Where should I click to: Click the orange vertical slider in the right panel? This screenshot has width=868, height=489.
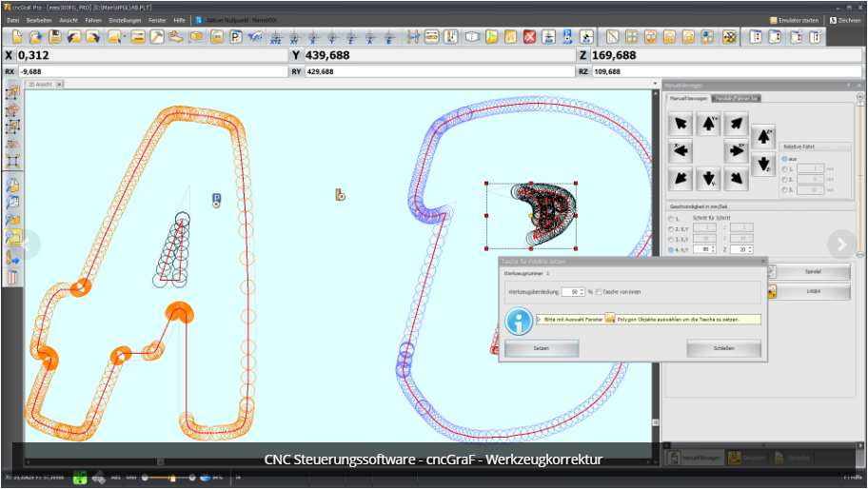point(859,176)
